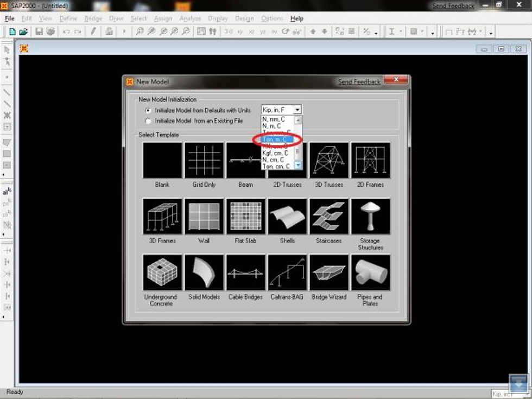Click the pencil Refresh Window icon
This screenshot has height=399, width=532.
point(93,31)
